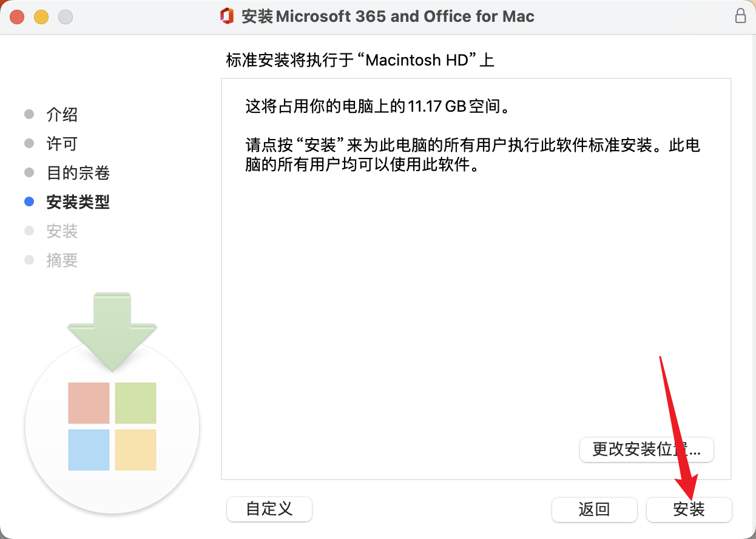Click the green square of Microsoft logo

[135, 403]
